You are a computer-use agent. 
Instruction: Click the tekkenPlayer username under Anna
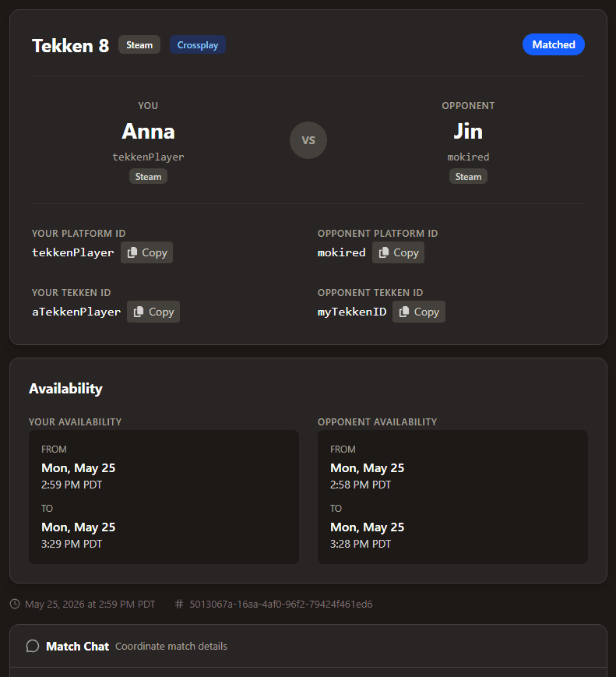(148, 157)
